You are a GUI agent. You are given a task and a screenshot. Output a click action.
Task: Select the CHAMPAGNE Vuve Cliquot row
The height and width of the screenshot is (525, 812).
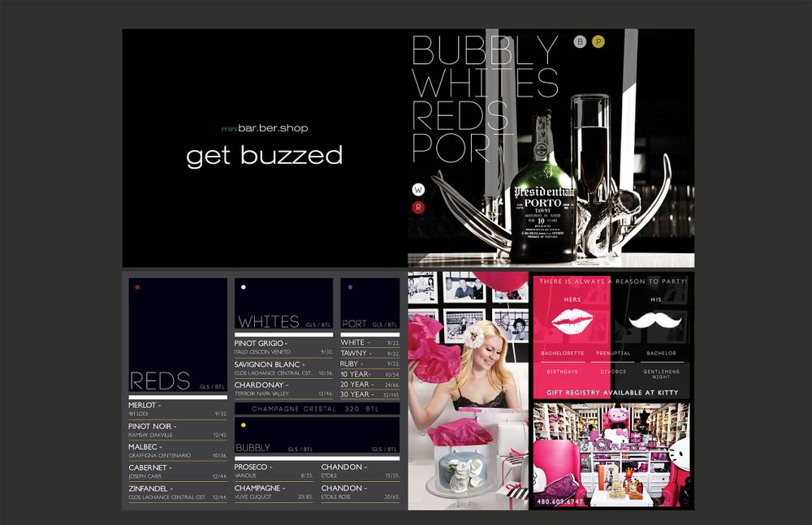[x=274, y=493]
